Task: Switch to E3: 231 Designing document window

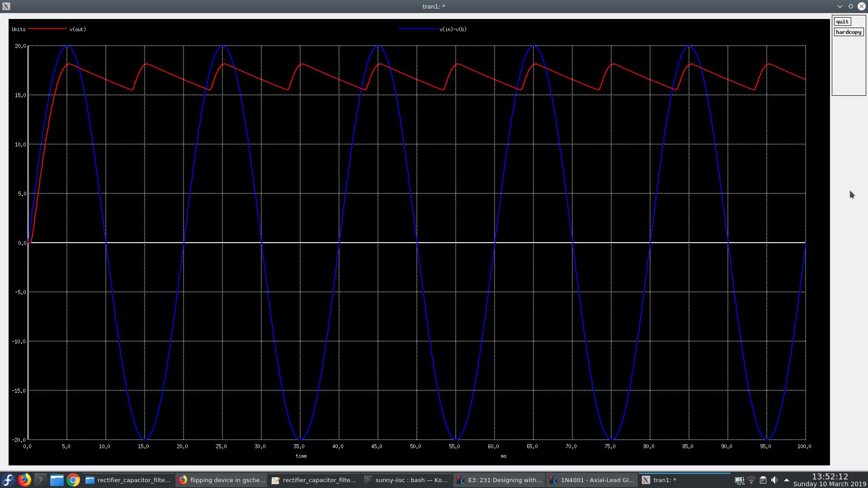Action: [x=499, y=480]
